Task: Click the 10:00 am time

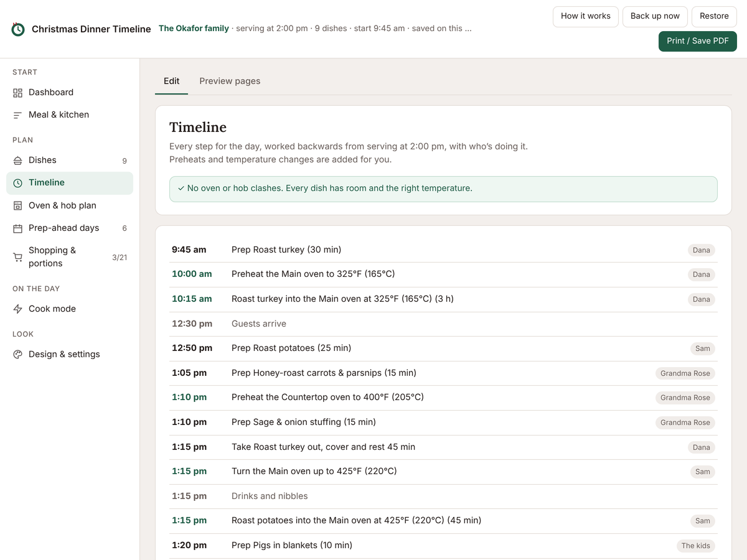Action: tap(192, 274)
